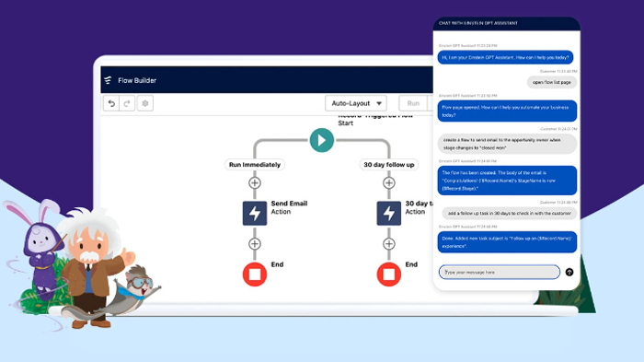This screenshot has width=644, height=362.
Task: Select End element under 30 day path
Action: [388, 274]
